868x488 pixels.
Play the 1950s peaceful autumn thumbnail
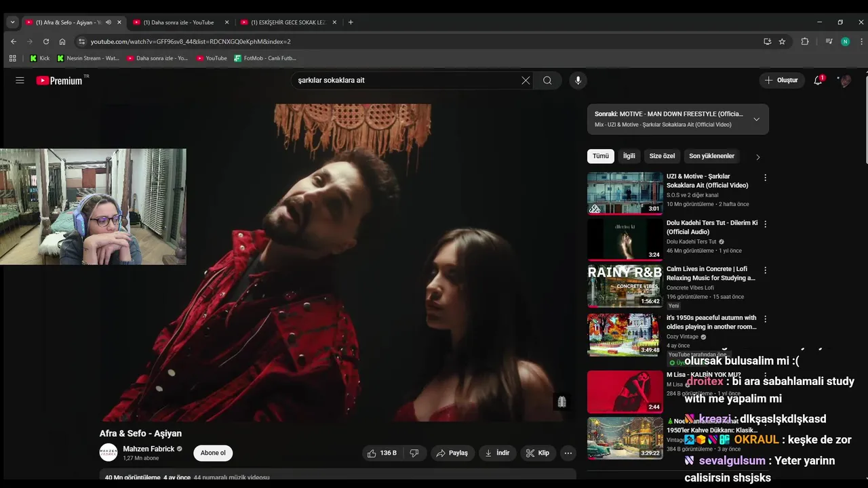pyautogui.click(x=625, y=334)
